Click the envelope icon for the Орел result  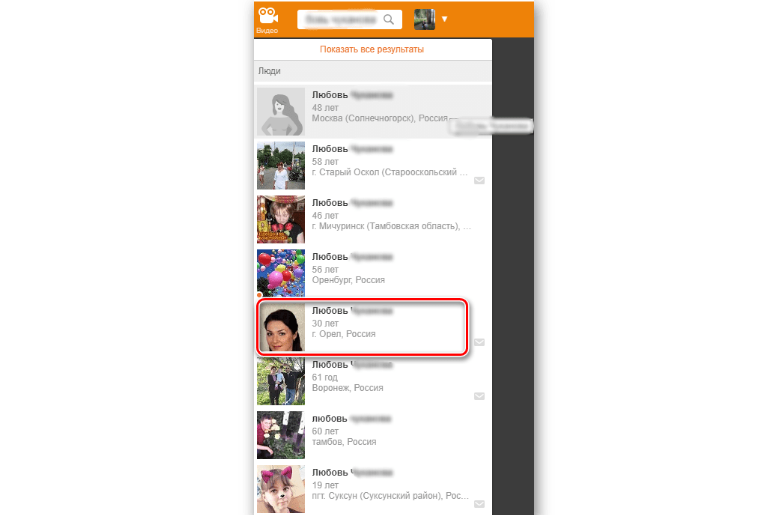coord(479,343)
